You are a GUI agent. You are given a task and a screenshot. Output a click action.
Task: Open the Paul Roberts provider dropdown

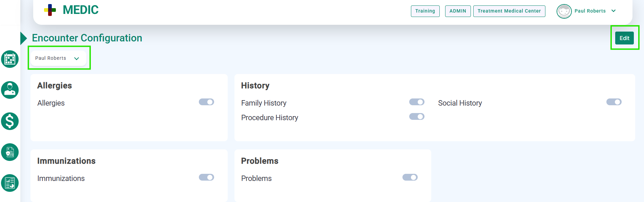point(58,58)
